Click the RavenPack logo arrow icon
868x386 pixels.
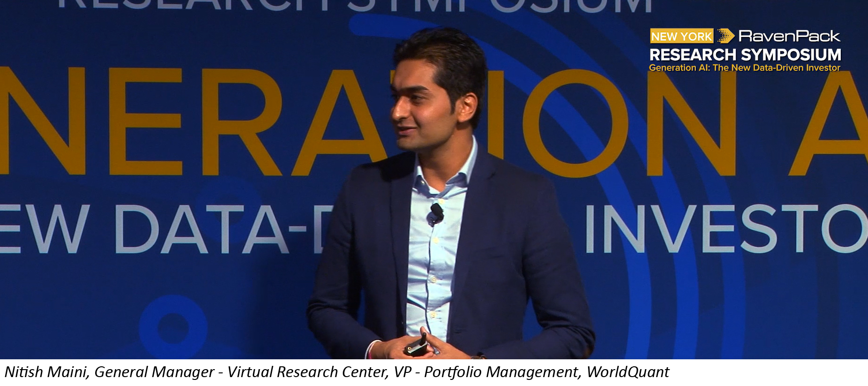pos(725,36)
